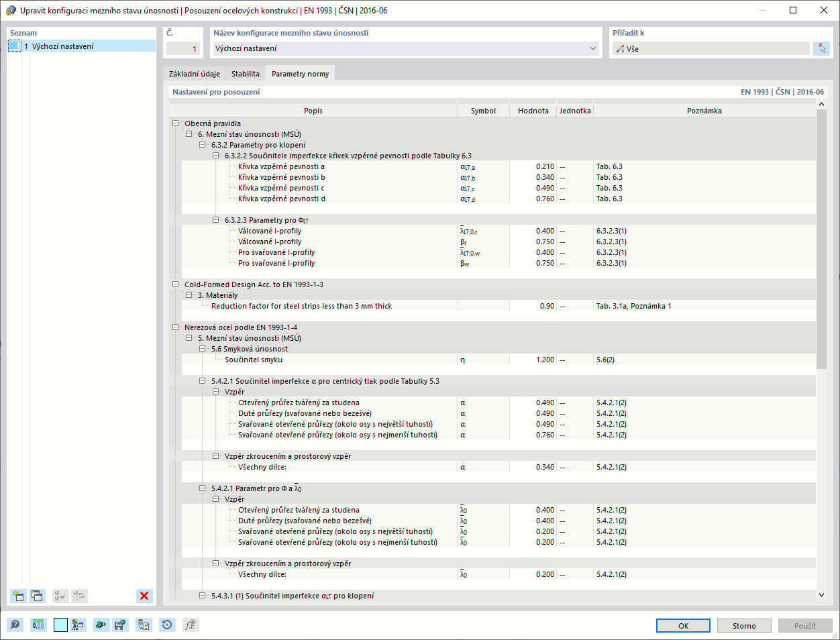Open the Název konfigurace dropdown
The width and height of the screenshot is (840, 640).
(x=593, y=48)
